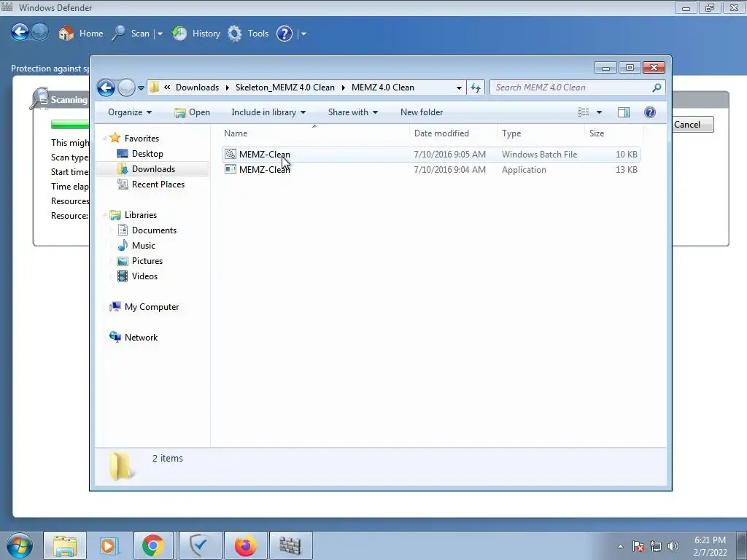Open the Scan options dropdown arrow

(160, 34)
